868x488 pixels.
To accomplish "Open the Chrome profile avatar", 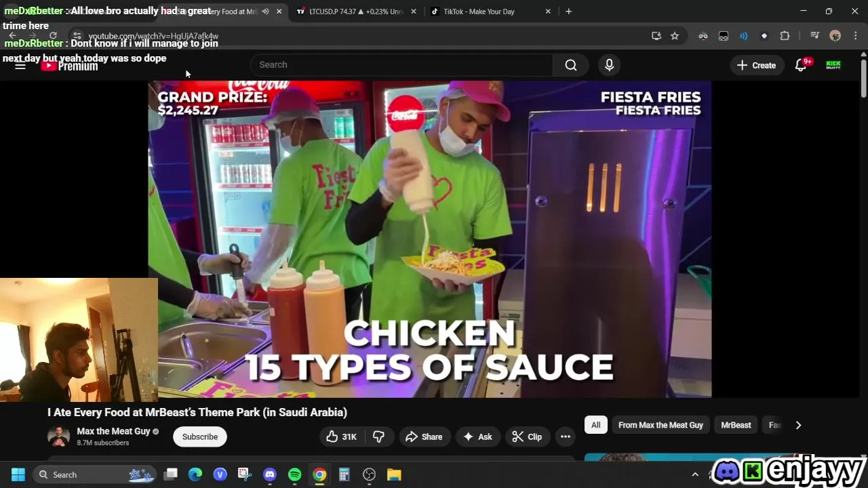I will [x=835, y=36].
